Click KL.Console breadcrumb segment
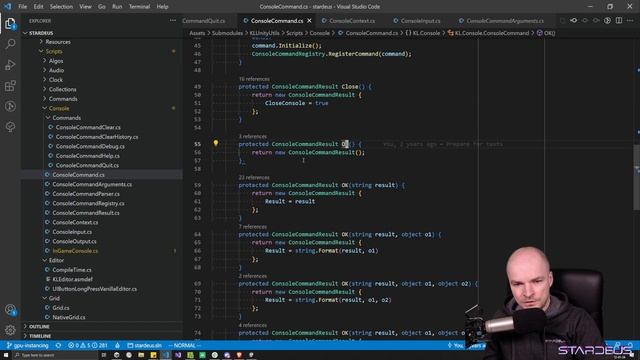 tap(423, 33)
